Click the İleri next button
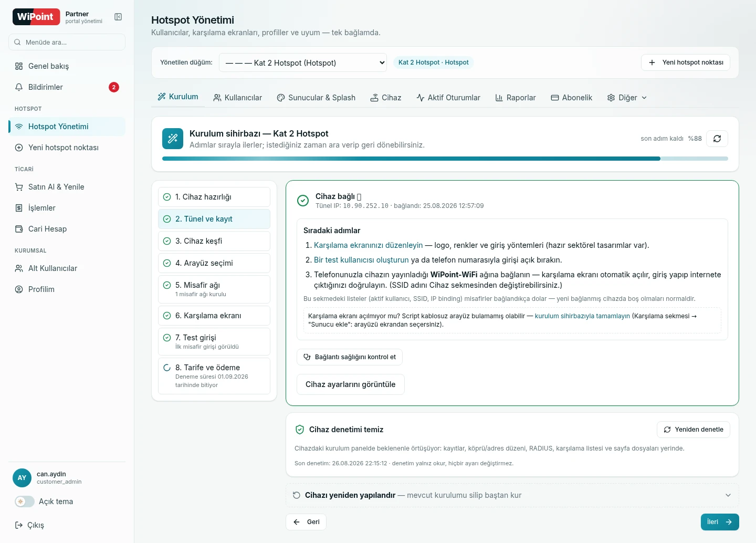 (x=720, y=522)
